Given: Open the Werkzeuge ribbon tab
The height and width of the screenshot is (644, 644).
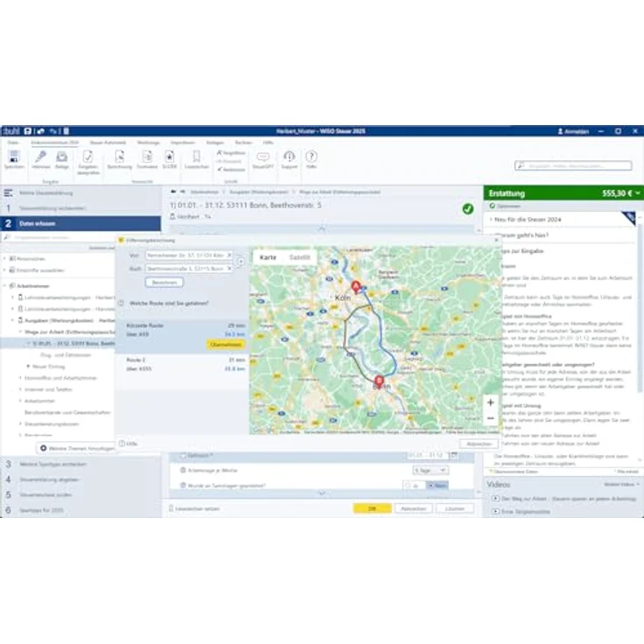Looking at the screenshot, I should (x=148, y=142).
